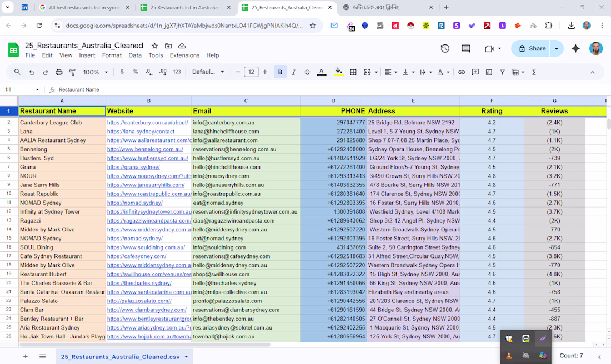Screen dimensions: 611x364
Task: Increase the font size
Action: [265, 72]
